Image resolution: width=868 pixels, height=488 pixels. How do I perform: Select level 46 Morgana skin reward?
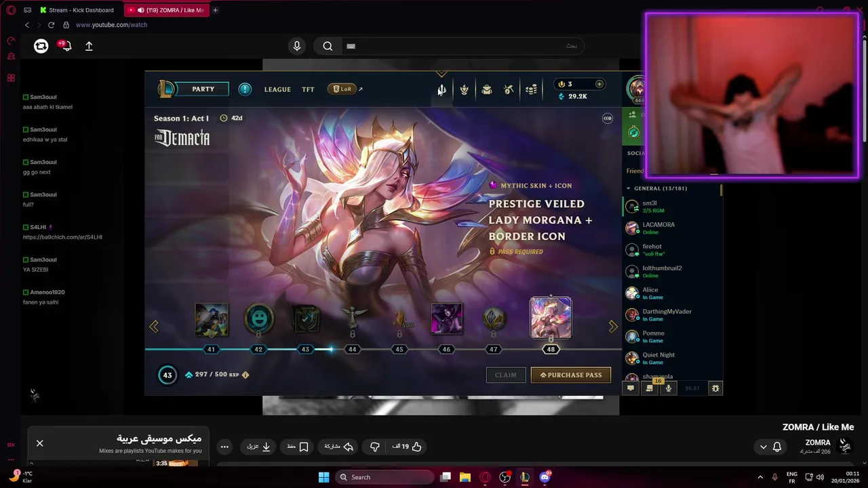[447, 319]
